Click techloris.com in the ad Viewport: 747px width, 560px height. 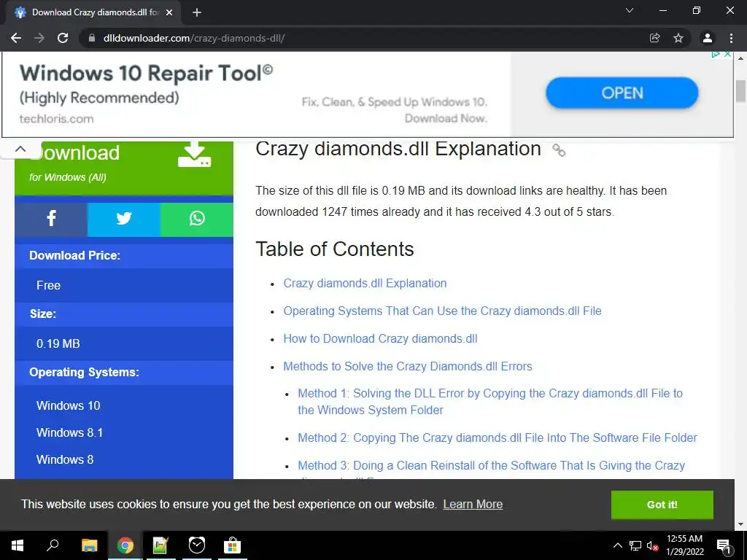pyautogui.click(x=57, y=119)
